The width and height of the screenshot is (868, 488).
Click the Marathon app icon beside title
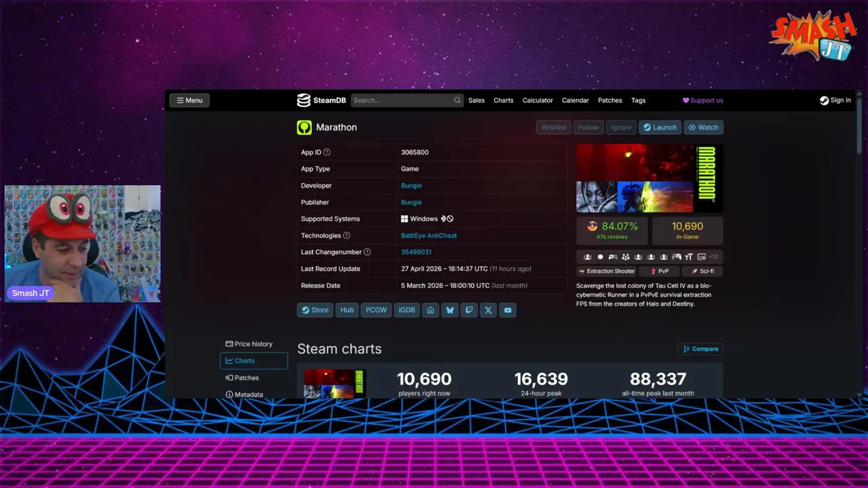click(x=304, y=127)
